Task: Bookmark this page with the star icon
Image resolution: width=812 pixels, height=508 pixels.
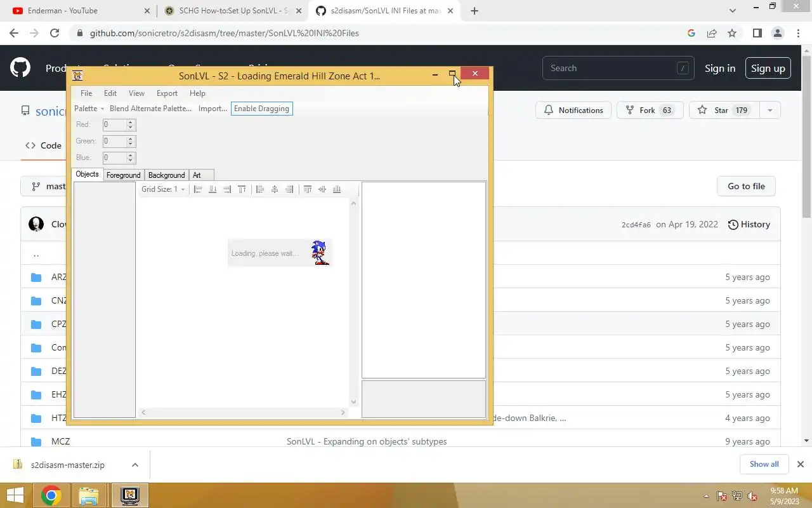Action: pos(732,33)
